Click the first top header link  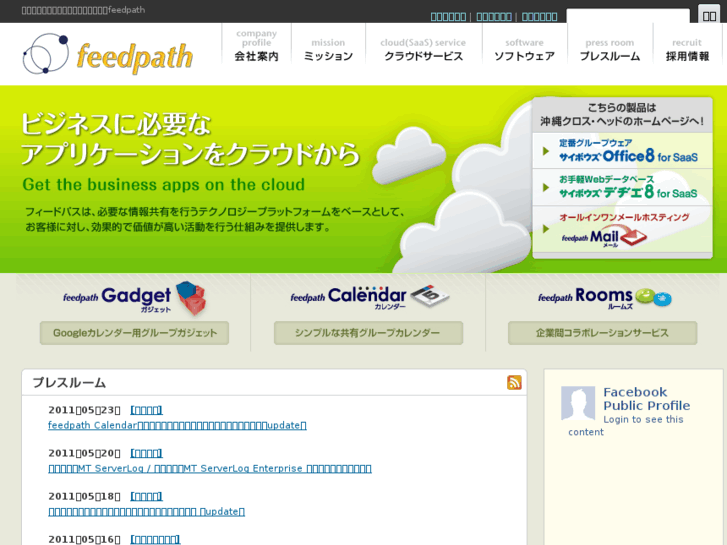(448, 17)
